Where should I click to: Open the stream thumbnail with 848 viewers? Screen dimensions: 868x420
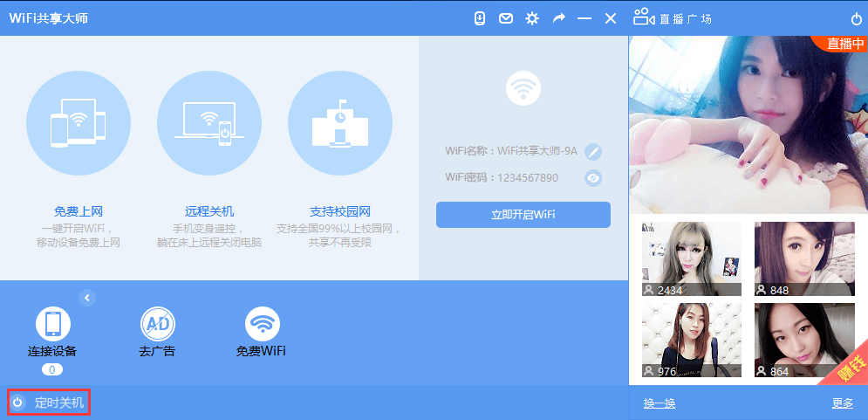point(804,258)
